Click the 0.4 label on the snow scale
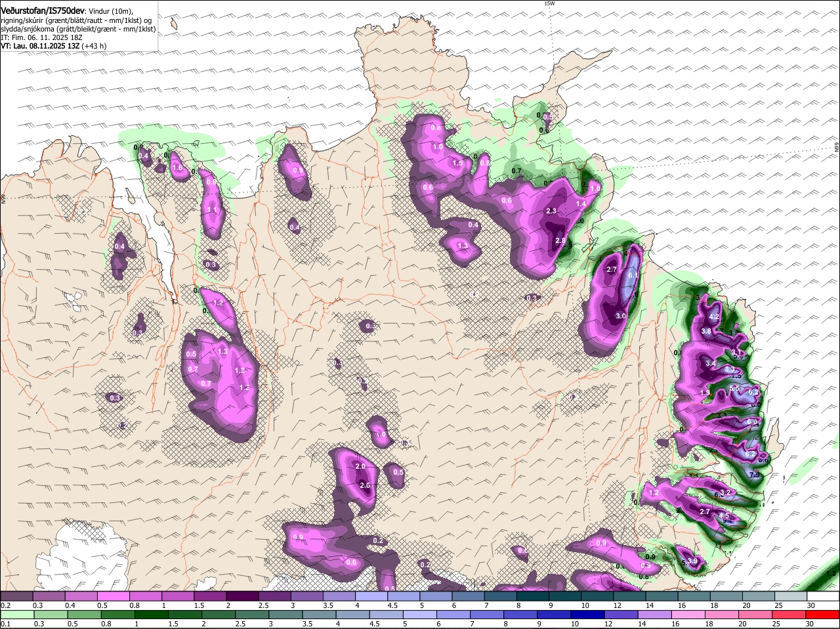 coord(70,605)
